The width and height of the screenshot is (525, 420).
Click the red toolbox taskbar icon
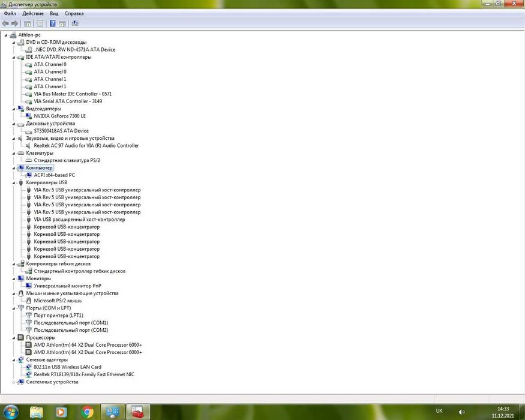(137, 412)
